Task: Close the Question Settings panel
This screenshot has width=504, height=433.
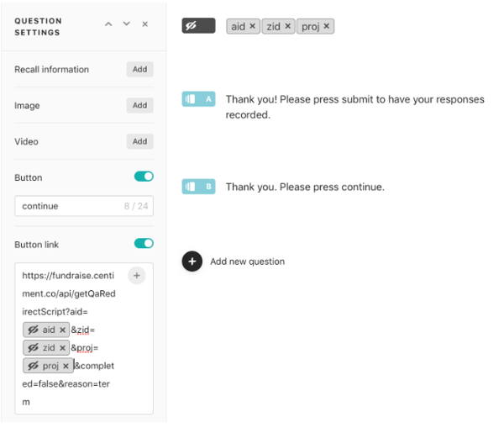Action: coord(145,24)
